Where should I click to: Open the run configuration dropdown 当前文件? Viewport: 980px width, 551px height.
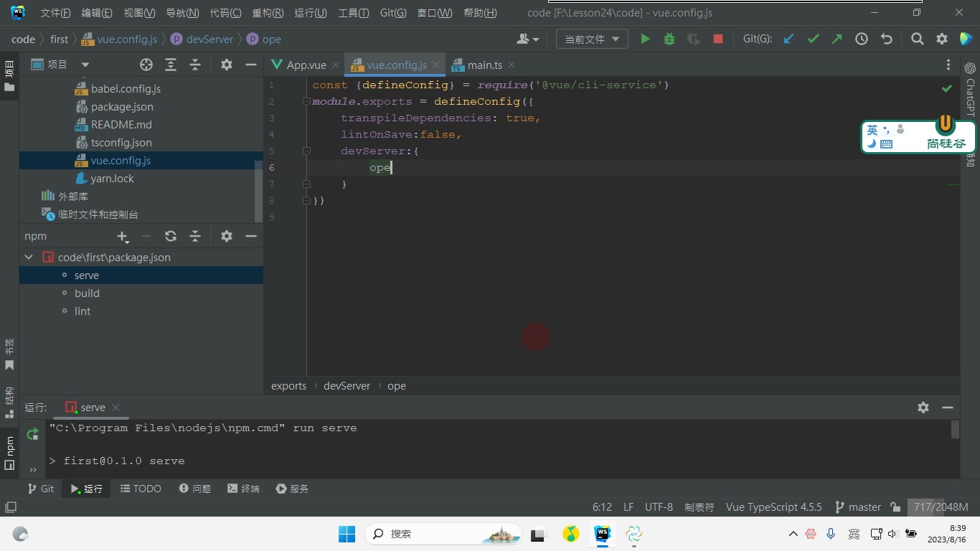pos(592,39)
